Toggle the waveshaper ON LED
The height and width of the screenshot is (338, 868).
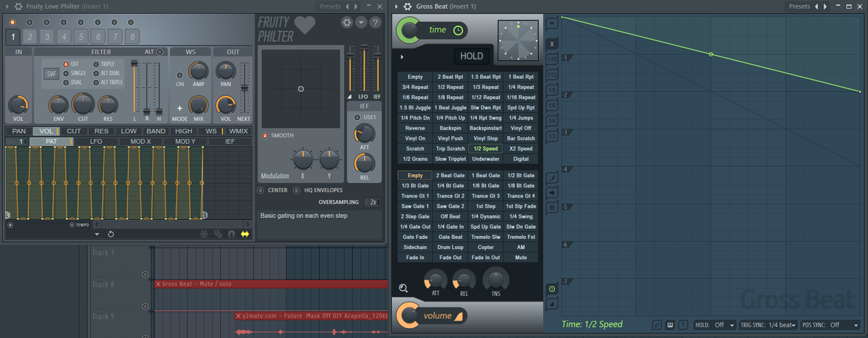[x=179, y=74]
